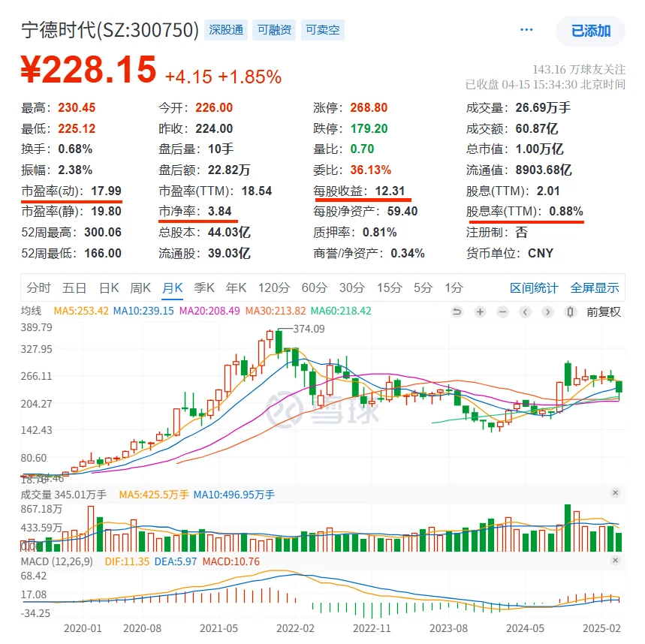Viewport: 645px width, 644px height.
Task: Zoom in on the K-line chart
Action: click(479, 311)
